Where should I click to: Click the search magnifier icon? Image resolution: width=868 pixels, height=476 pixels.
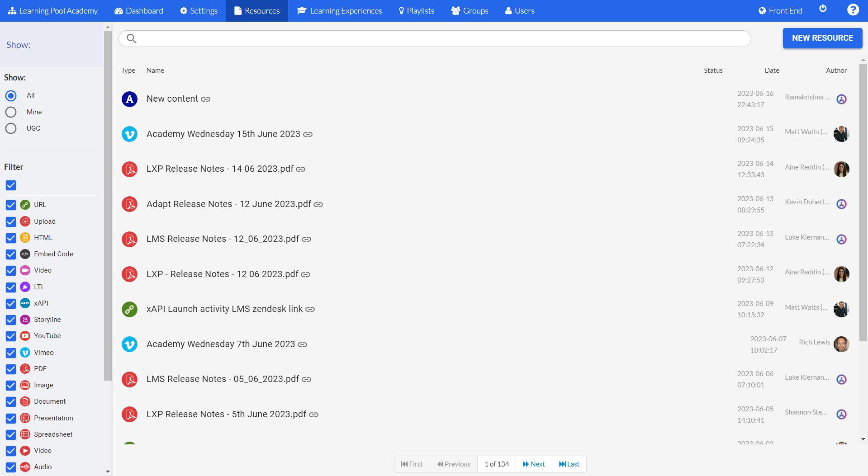[132, 38]
